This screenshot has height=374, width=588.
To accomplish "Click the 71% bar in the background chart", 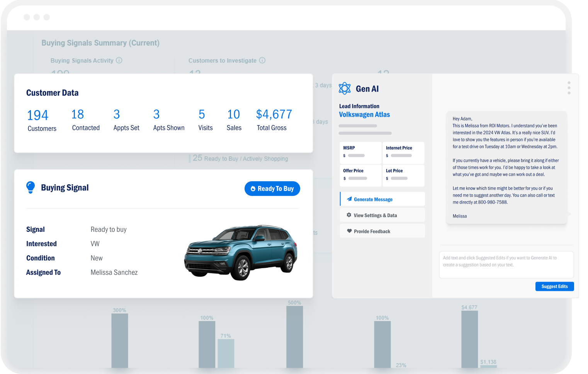I will 226,354.
